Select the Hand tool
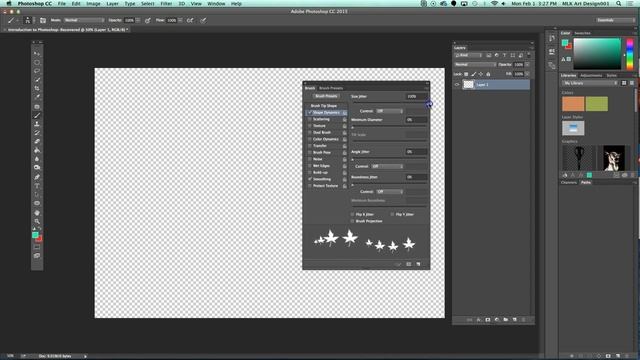This screenshot has height=360, width=640. point(37,213)
